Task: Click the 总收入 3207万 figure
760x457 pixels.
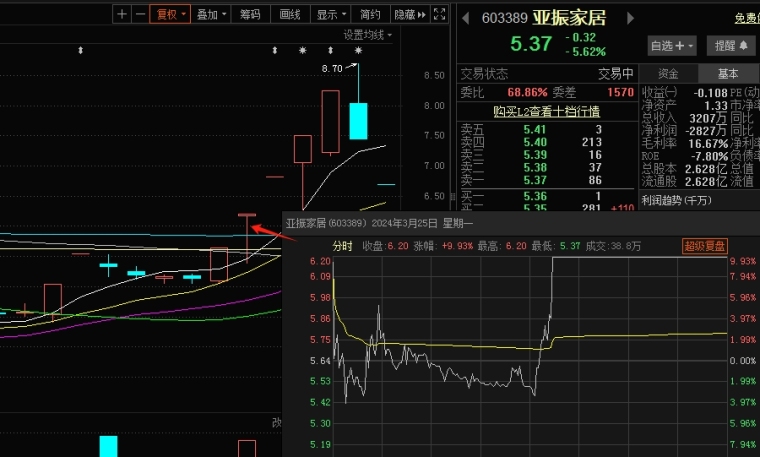Action: (708, 118)
